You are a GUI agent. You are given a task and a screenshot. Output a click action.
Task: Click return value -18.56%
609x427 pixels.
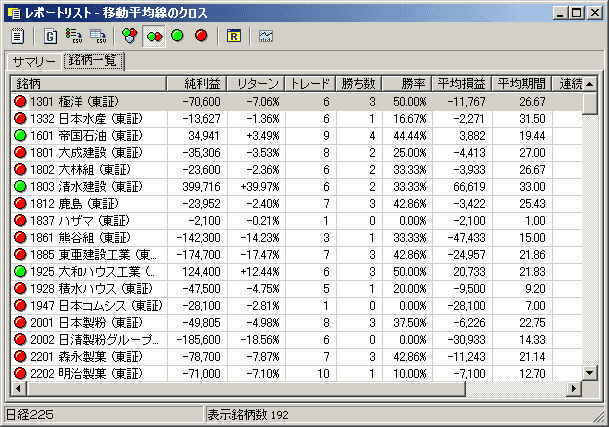[x=260, y=340]
